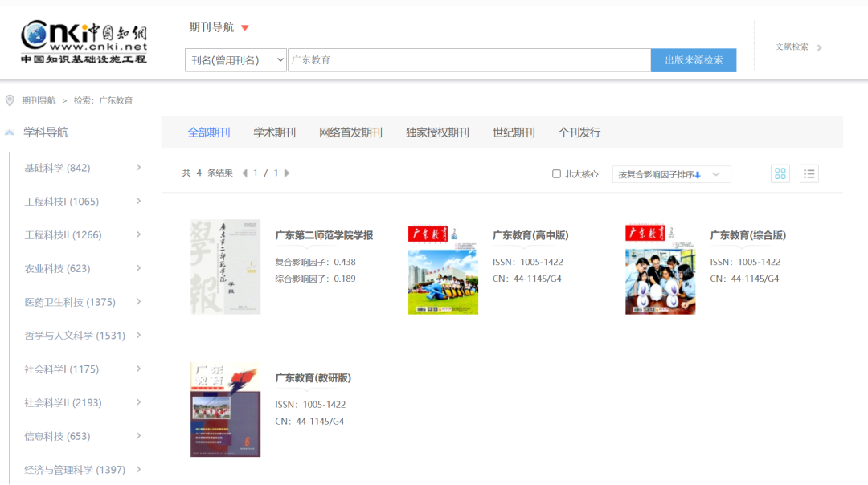
Task: Click the 出版来源检索 search button
Action: click(x=693, y=59)
